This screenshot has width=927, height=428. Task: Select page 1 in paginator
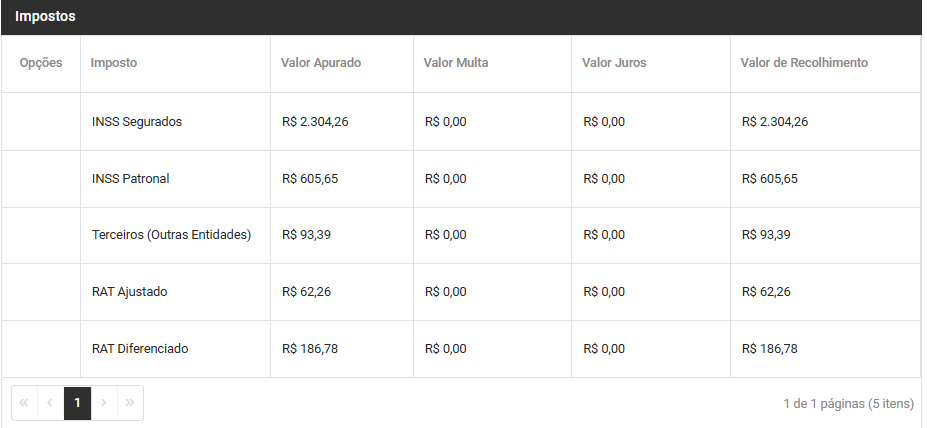click(x=77, y=403)
